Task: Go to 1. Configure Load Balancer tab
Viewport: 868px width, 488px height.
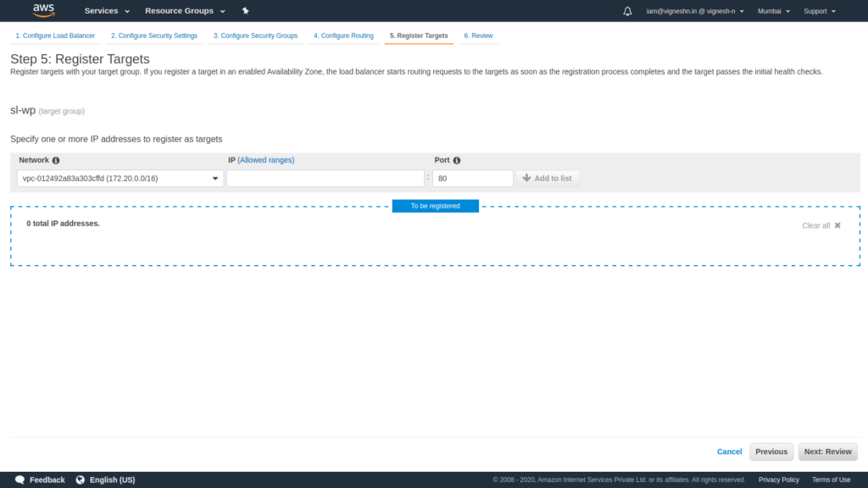Action: pyautogui.click(x=55, y=36)
